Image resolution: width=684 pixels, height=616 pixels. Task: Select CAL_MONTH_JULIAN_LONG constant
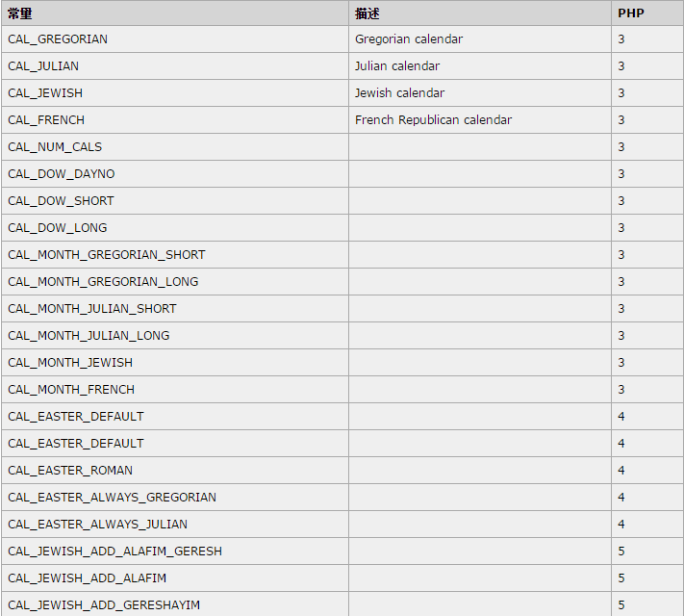(x=89, y=336)
